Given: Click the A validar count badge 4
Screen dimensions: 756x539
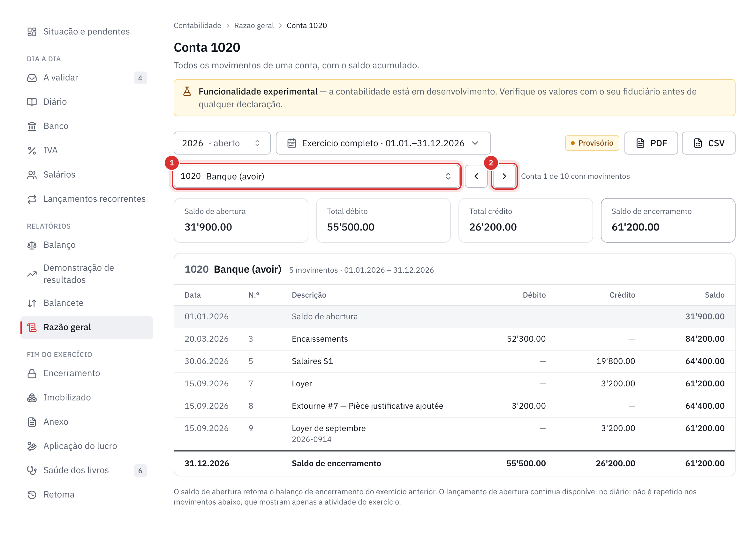Looking at the screenshot, I should click(140, 78).
